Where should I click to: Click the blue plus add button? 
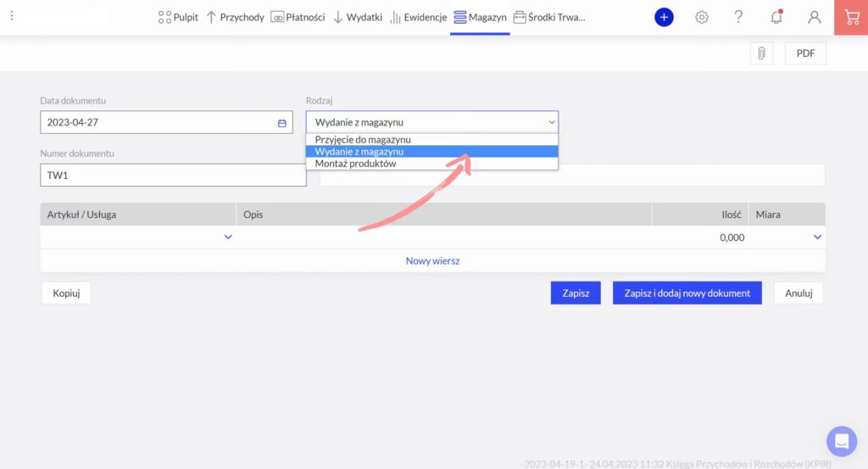664,17
